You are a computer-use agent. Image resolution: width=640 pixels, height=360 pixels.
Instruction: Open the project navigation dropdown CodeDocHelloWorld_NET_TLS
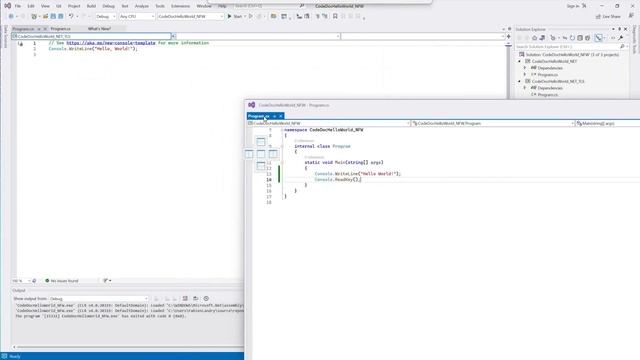[x=92, y=36]
